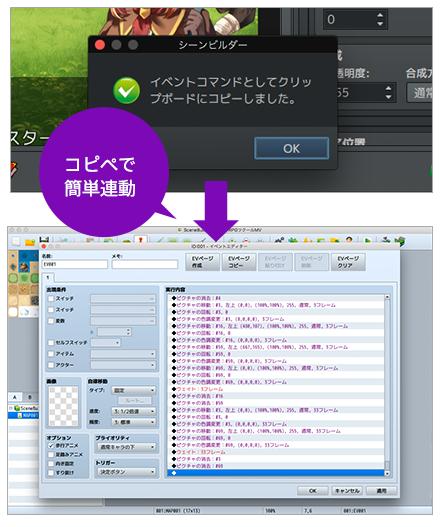Switch to tileset tab A
The height and width of the screenshot is (527, 442).
[x=14, y=397]
